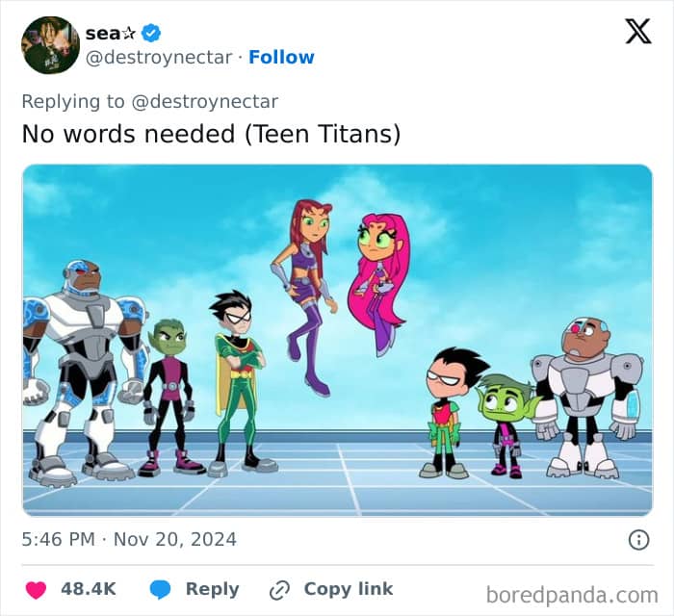Click the blue reply bubble icon
674x616 pixels.
(160, 589)
